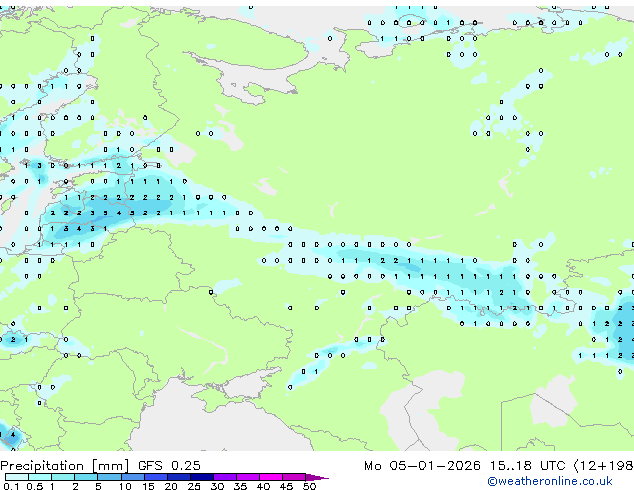Image resolution: width=634 pixels, height=490 pixels.
Task: Click the '25' legend value label
Action: coord(194,486)
